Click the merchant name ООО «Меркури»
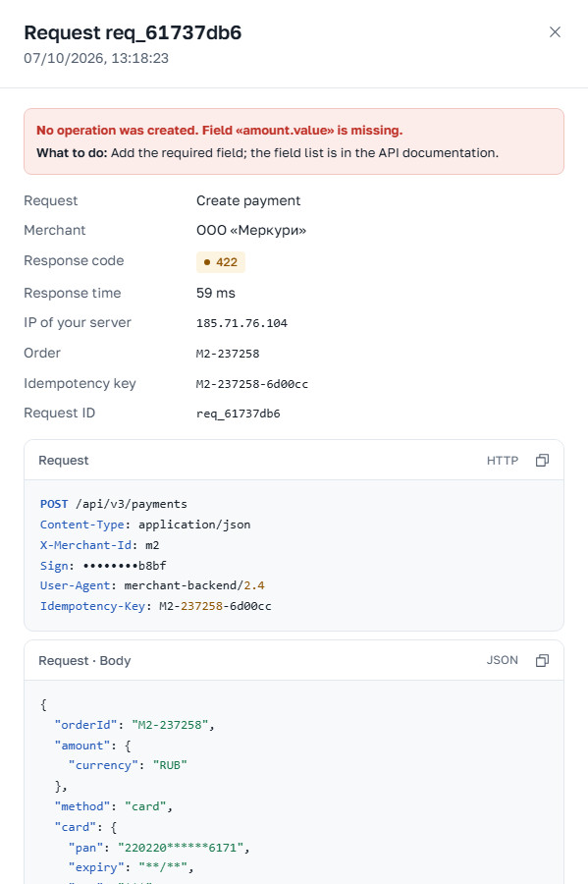The image size is (588, 884). point(251,230)
